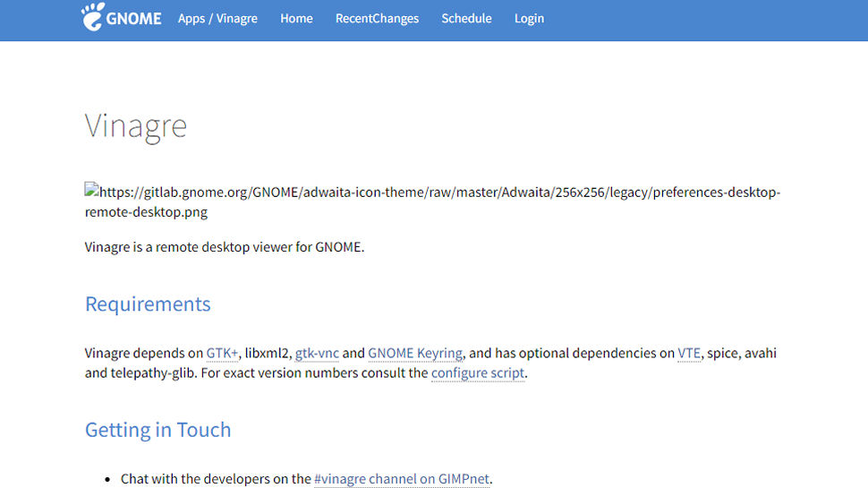The image size is (868, 488).
Task: Open the RecentChanges page
Action: 377,18
